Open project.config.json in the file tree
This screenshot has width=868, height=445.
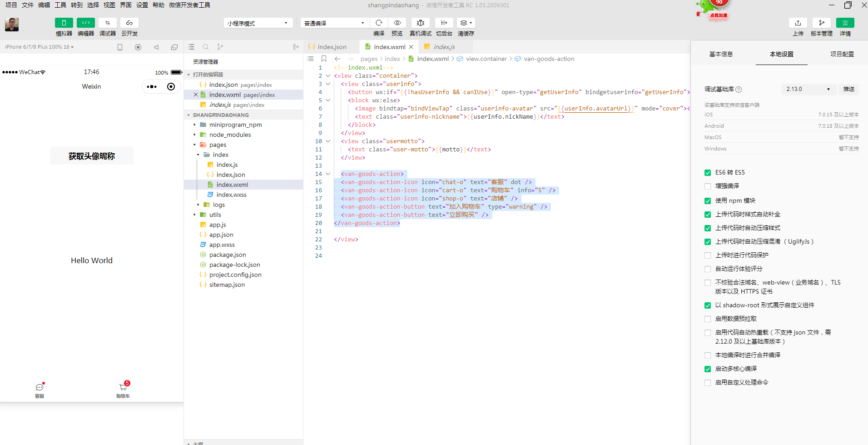(235, 275)
